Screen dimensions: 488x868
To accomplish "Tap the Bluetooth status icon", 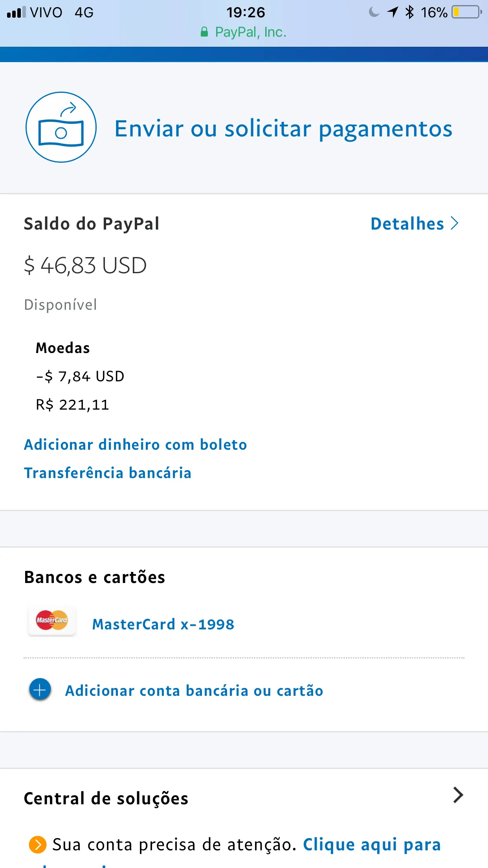I will pyautogui.click(x=409, y=12).
